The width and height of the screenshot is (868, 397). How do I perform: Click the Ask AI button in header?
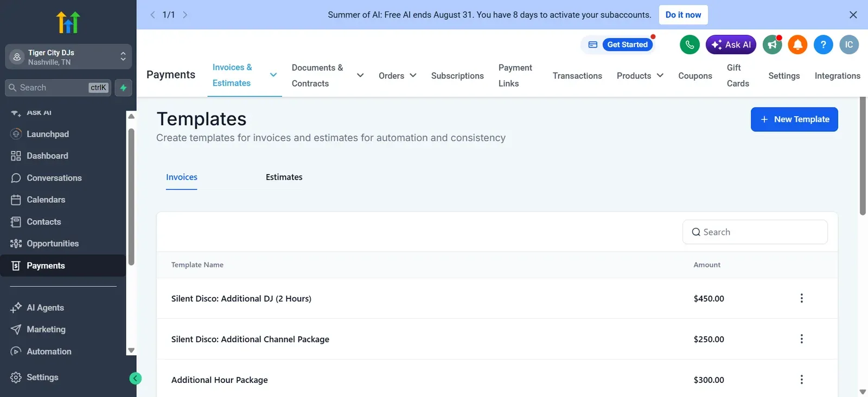(x=731, y=44)
